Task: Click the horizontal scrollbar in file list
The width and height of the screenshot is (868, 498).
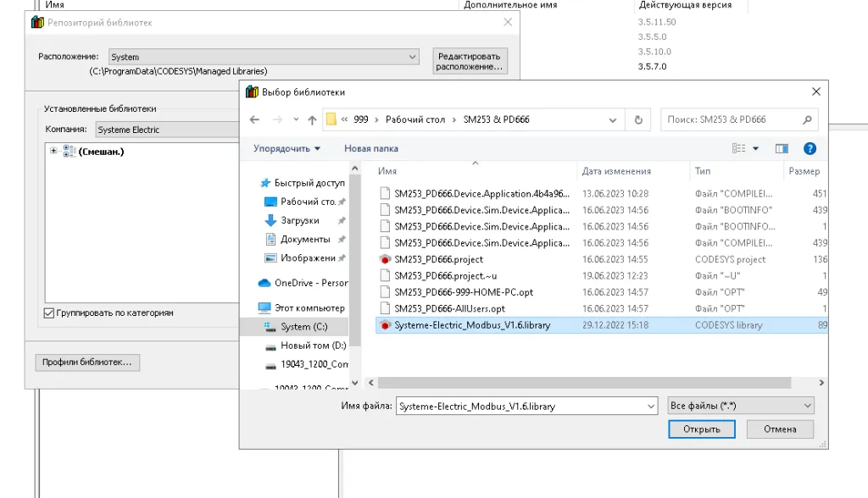Action: tap(551, 383)
